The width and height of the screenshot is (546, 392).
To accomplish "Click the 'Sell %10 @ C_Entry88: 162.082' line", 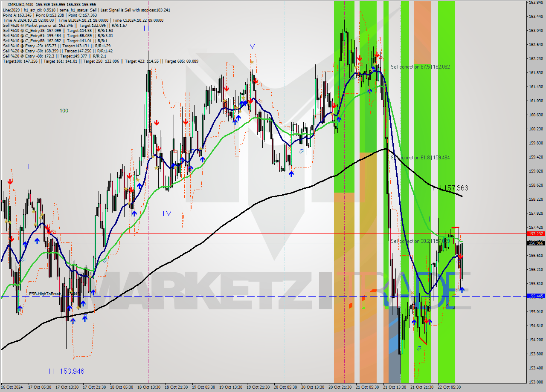I will coord(55,40).
